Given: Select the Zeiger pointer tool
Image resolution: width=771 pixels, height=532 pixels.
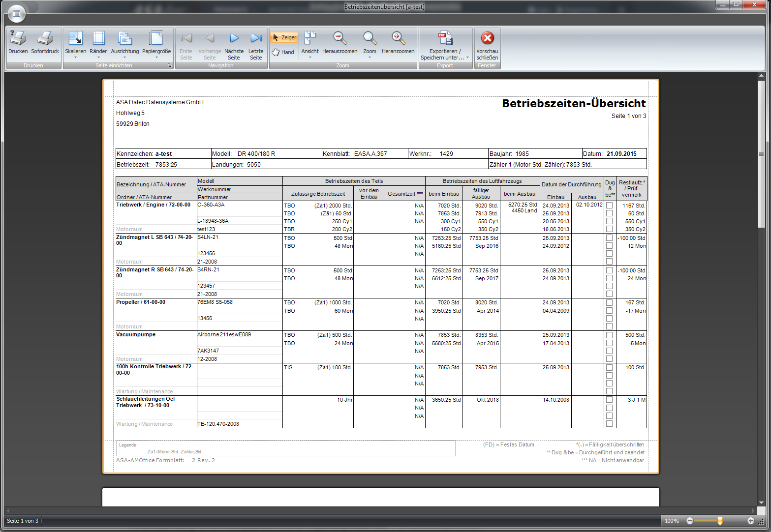Looking at the screenshot, I should pyautogui.click(x=284, y=37).
